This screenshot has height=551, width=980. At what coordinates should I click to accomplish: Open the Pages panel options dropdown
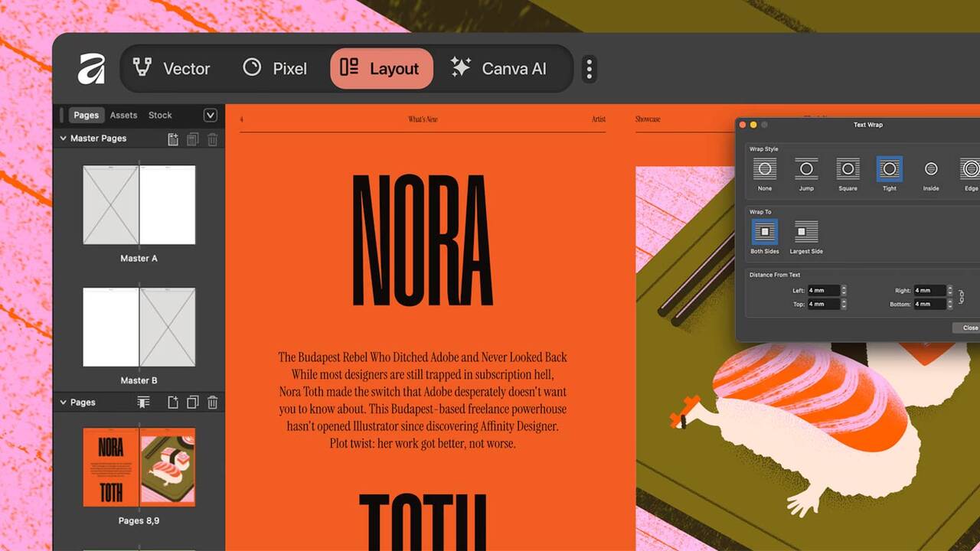pos(210,115)
